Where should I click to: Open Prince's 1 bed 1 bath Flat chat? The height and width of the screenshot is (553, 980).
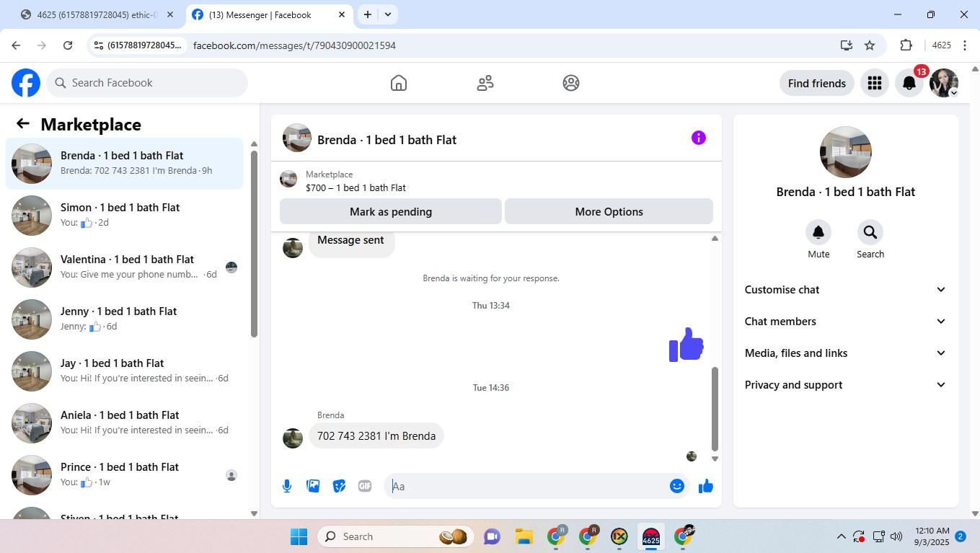pyautogui.click(x=124, y=475)
